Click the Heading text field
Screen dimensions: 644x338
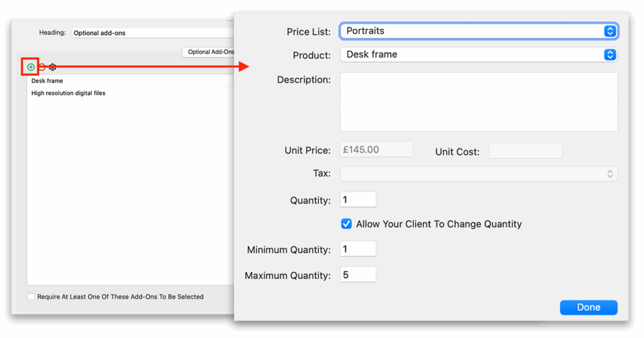(153, 33)
